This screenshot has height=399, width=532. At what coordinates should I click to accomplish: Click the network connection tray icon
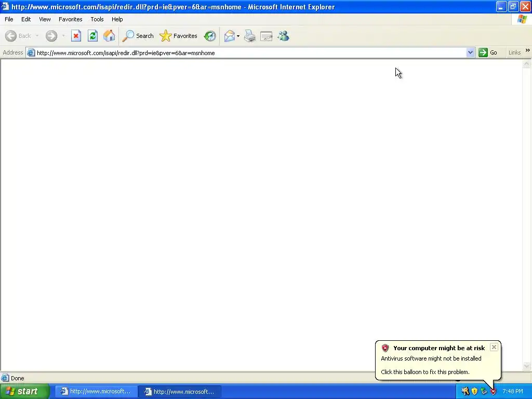(x=484, y=392)
